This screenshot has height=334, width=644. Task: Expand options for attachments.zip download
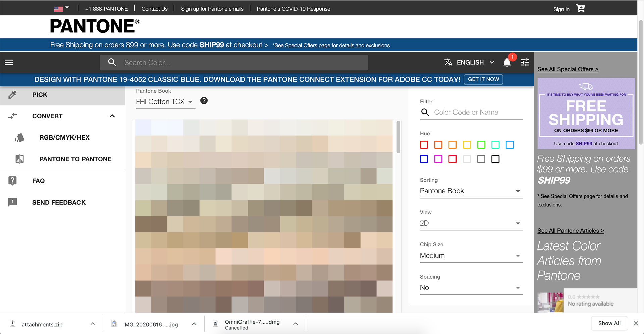(93, 324)
